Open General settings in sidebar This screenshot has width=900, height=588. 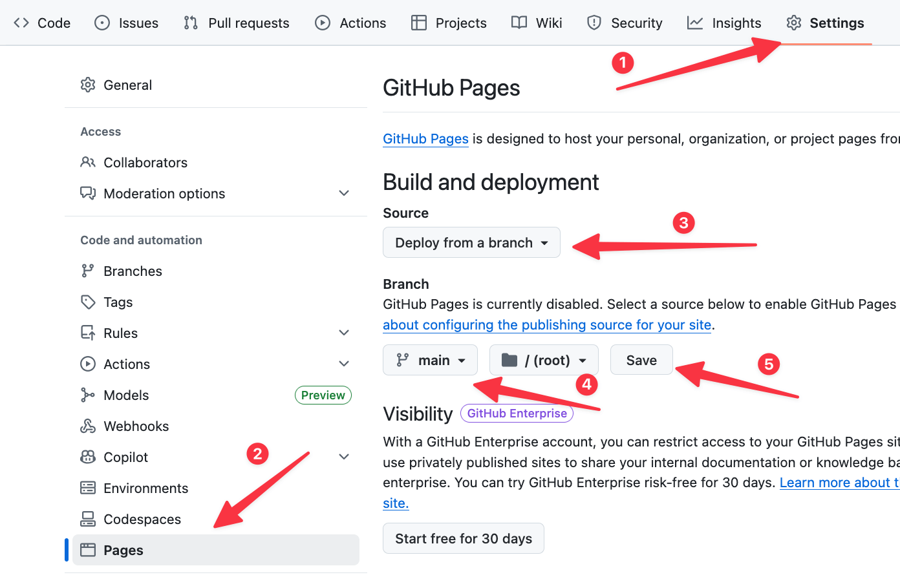(x=216, y=85)
